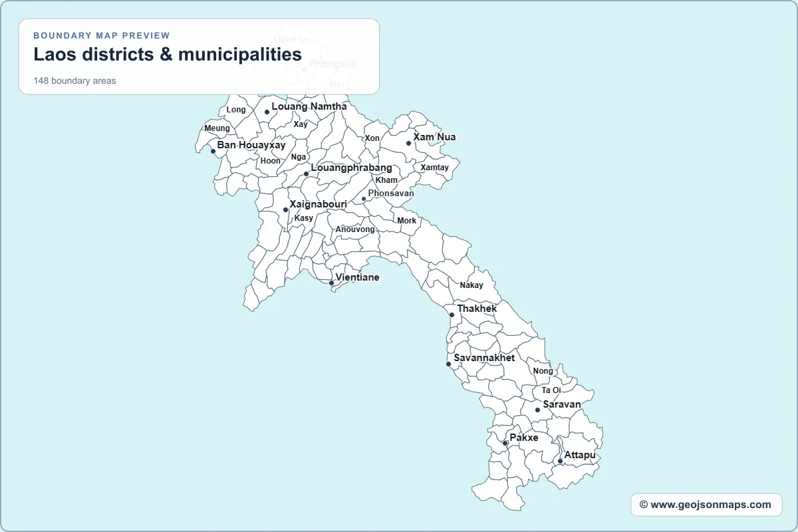Click the Xamtay district label
This screenshot has width=798, height=532.
pyautogui.click(x=435, y=168)
